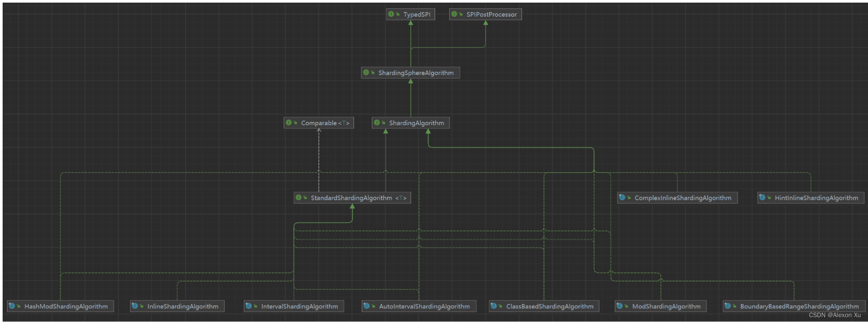
Task: Click the HashModShardingAlgorithm class icon
Action: click(12, 306)
